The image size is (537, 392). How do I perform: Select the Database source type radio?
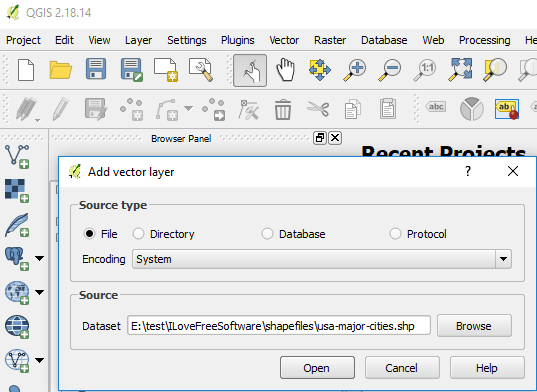pyautogui.click(x=267, y=234)
